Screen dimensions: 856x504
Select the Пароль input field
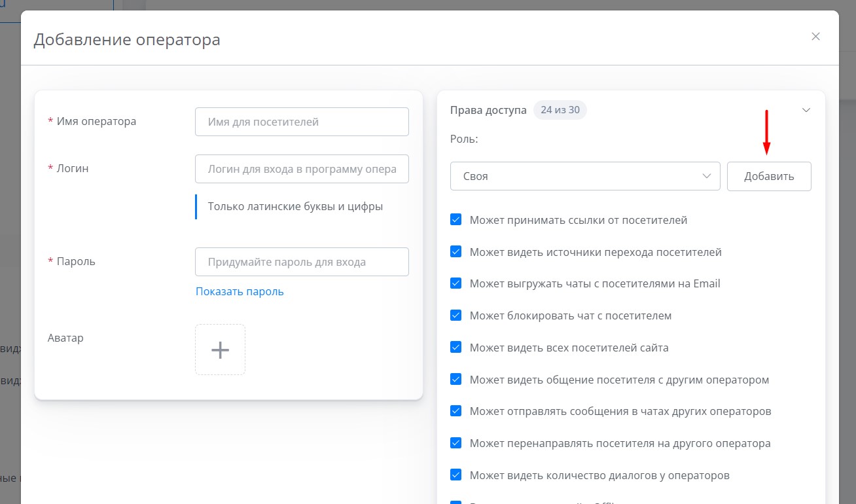click(302, 262)
